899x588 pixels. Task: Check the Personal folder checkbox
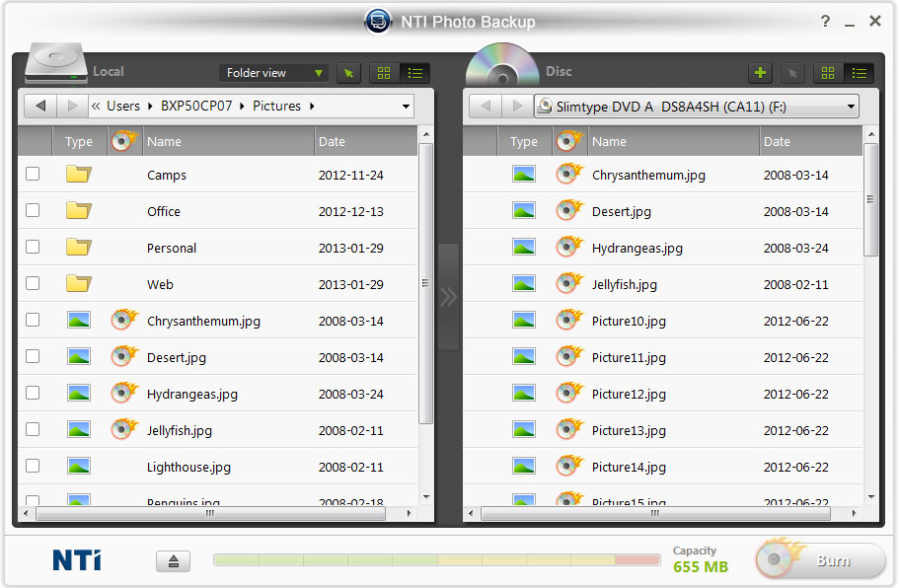33,247
